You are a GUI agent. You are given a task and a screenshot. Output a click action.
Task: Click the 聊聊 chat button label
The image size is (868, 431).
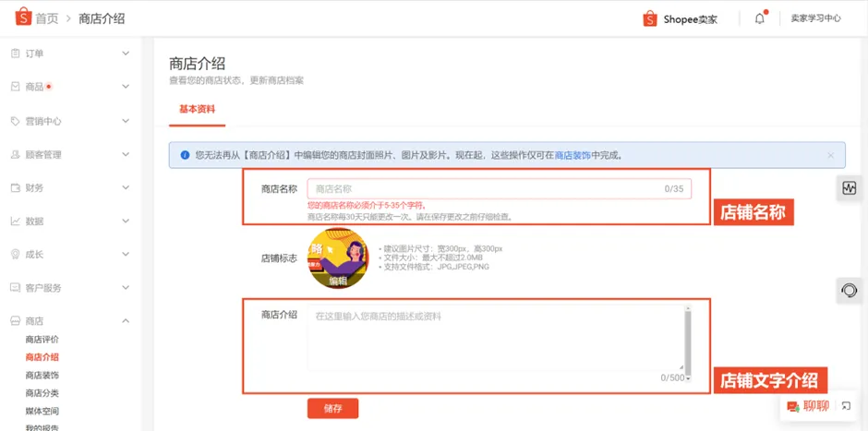coord(816,406)
